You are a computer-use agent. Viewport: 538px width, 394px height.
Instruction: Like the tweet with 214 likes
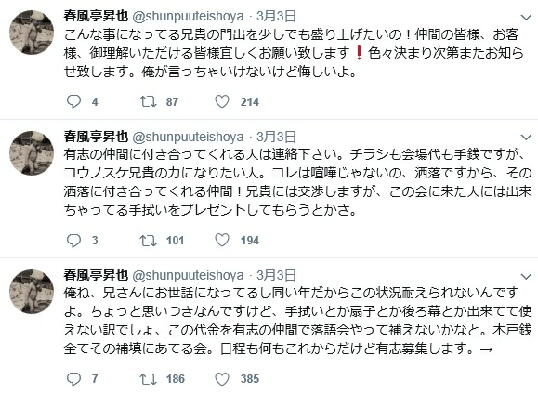click(x=222, y=102)
